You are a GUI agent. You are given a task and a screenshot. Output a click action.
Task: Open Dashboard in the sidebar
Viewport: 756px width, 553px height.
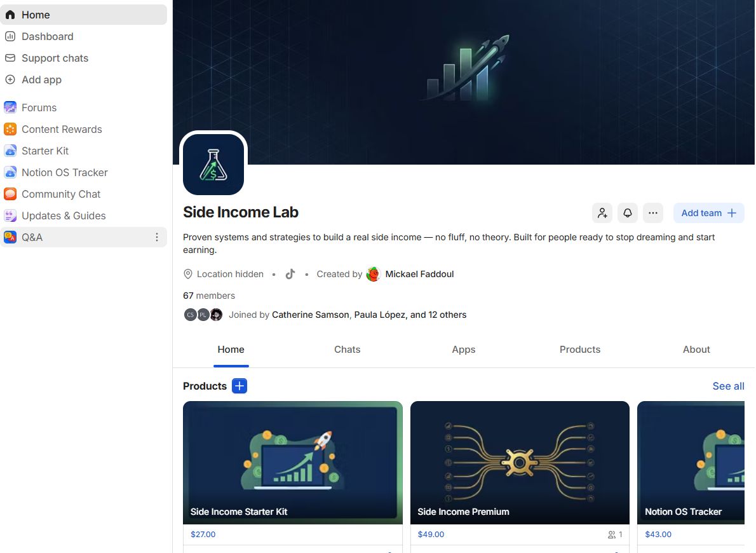(x=83, y=37)
